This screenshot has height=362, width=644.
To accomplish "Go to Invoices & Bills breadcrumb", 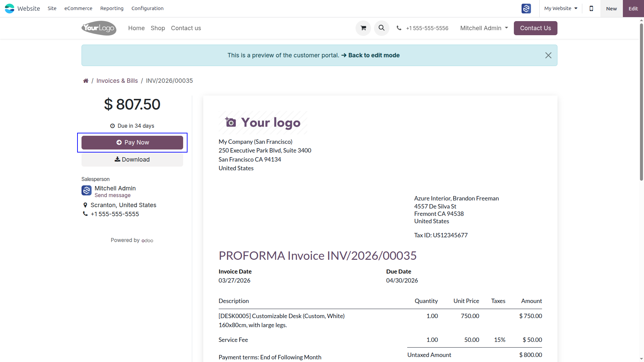I will [117, 81].
